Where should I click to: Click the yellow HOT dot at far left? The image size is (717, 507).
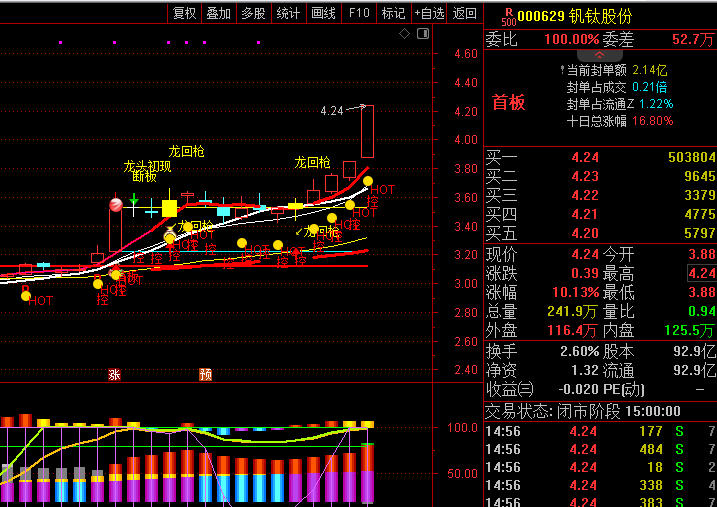pyautogui.click(x=25, y=295)
